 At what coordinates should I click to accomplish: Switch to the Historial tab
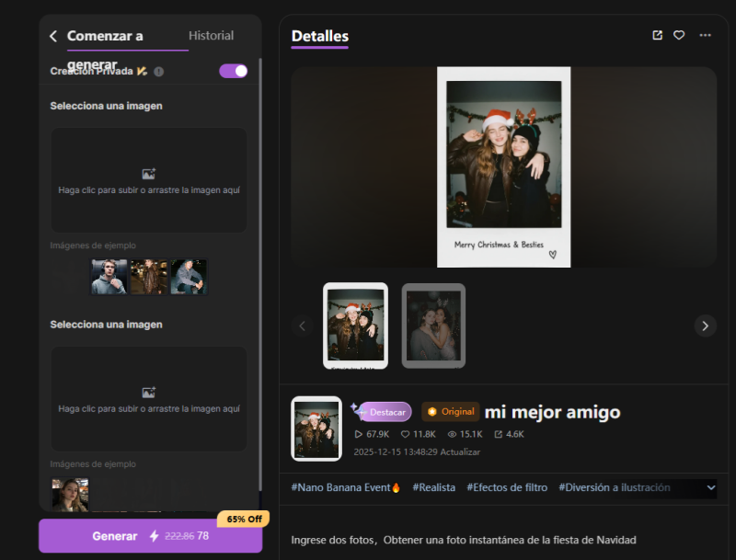211,35
